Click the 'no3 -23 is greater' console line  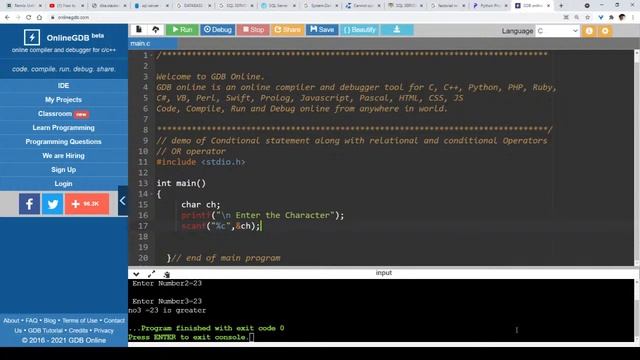coord(167,311)
